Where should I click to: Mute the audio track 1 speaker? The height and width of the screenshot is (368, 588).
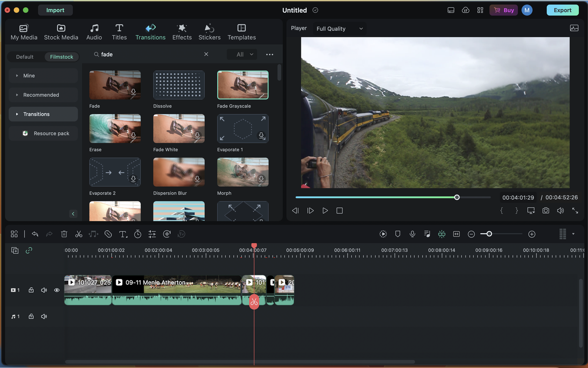pyautogui.click(x=44, y=317)
